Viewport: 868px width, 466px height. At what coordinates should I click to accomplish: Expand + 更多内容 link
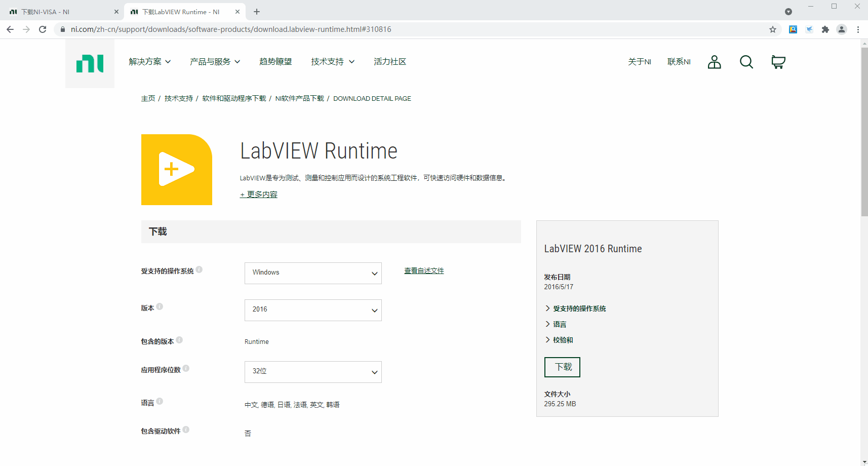[259, 195]
